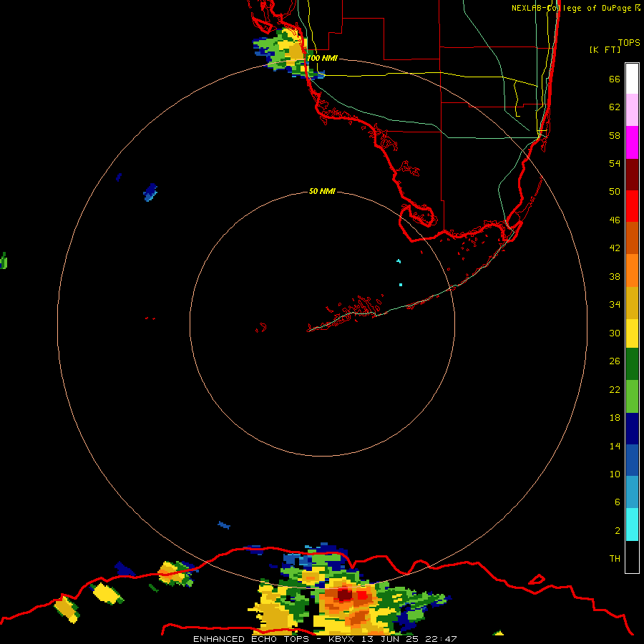
Task: Click the legend value "2"
Action: (x=618, y=530)
